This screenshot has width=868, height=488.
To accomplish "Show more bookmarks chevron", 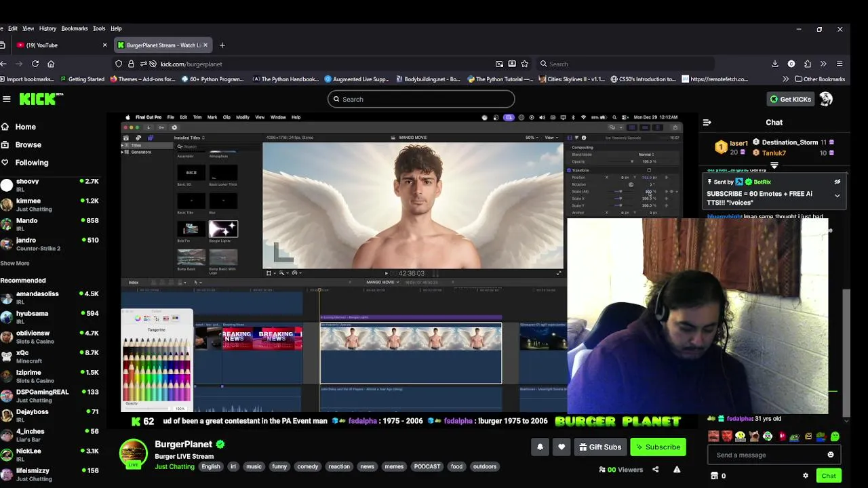I will (785, 79).
